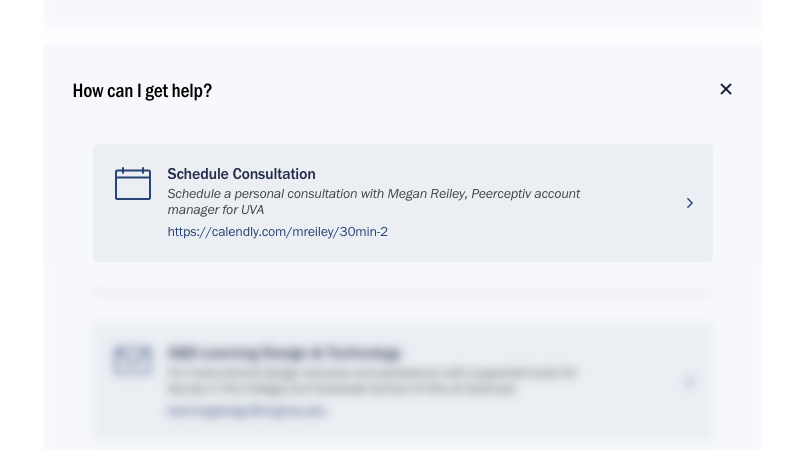Image resolution: width=800 pixels, height=450 pixels.
Task: Click the word 'Consultation' in the card title
Action: (274, 174)
